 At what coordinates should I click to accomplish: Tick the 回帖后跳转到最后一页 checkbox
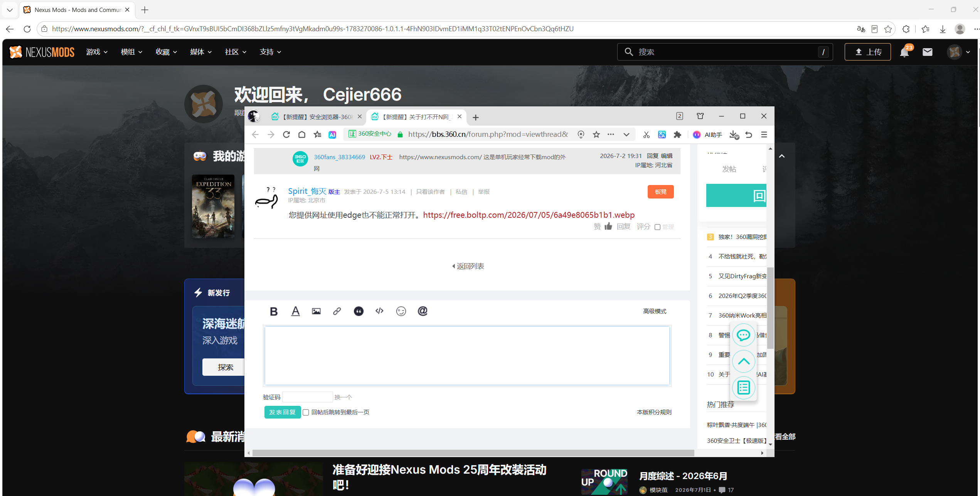click(x=306, y=412)
